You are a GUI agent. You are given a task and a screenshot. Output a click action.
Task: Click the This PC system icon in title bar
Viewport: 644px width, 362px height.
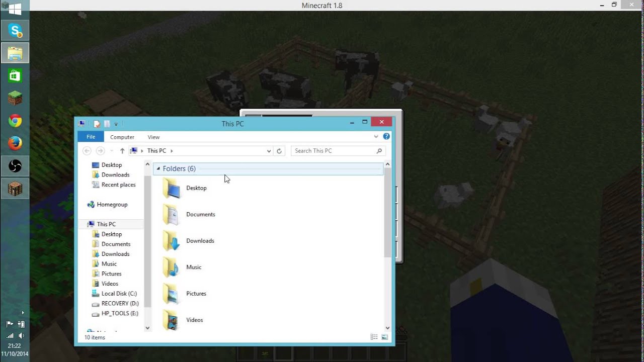82,124
